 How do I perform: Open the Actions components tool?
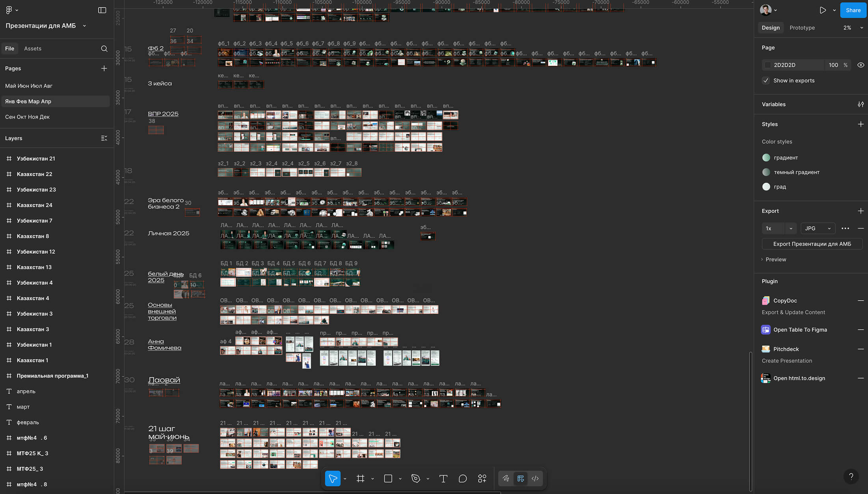coord(482,478)
